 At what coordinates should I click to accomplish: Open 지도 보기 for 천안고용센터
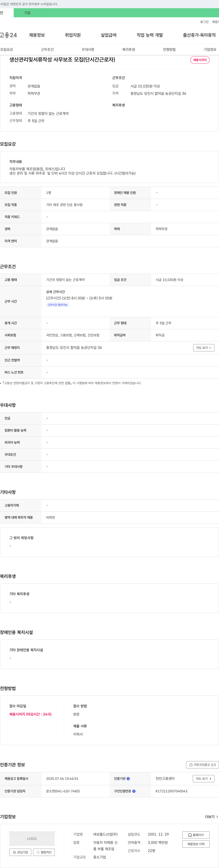[x=203, y=779]
